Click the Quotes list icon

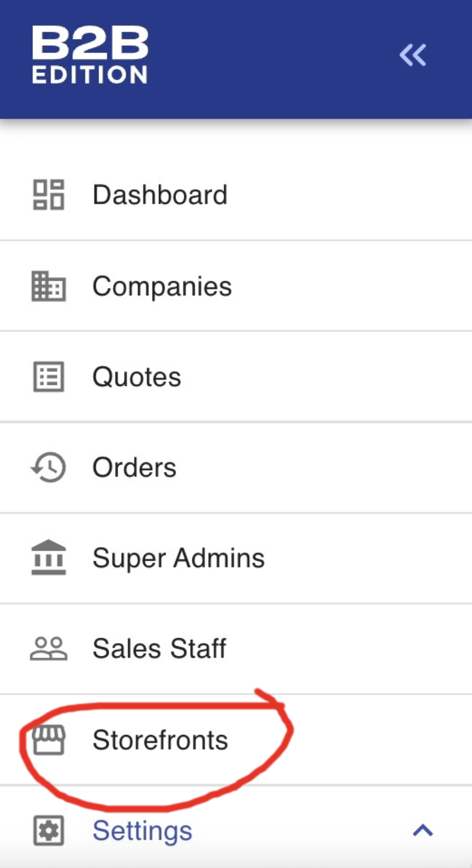(48, 377)
